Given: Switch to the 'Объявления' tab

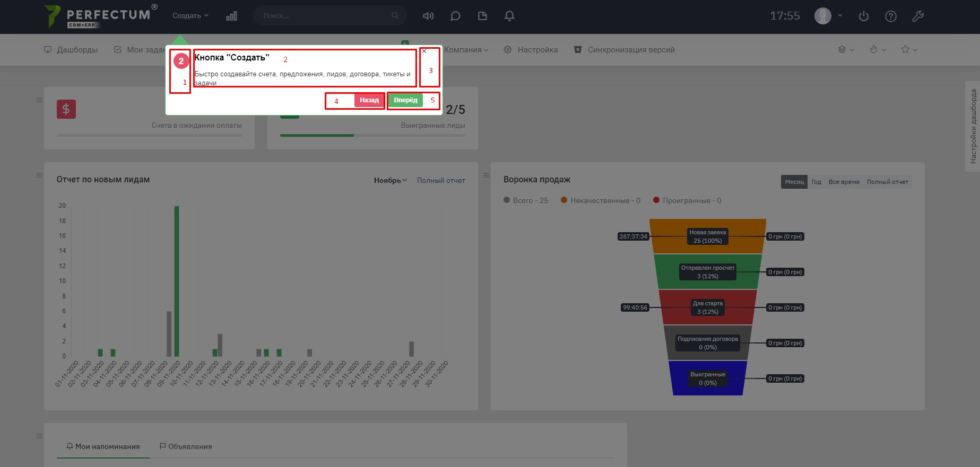Looking at the screenshot, I should (186, 446).
